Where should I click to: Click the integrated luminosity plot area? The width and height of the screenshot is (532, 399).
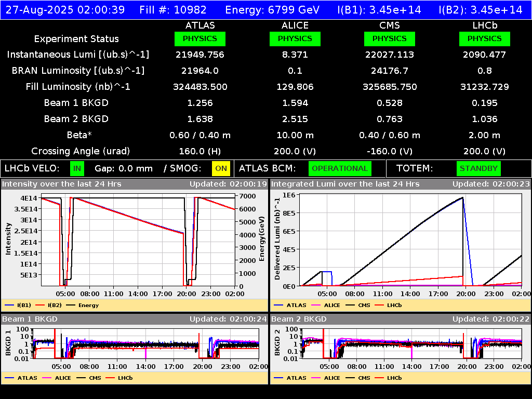pos(410,240)
